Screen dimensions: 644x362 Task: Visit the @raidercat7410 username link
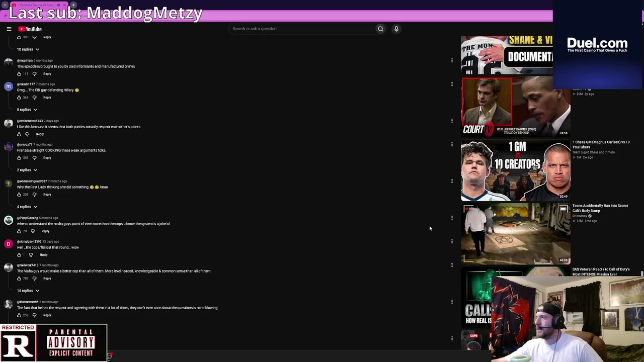(27, 265)
